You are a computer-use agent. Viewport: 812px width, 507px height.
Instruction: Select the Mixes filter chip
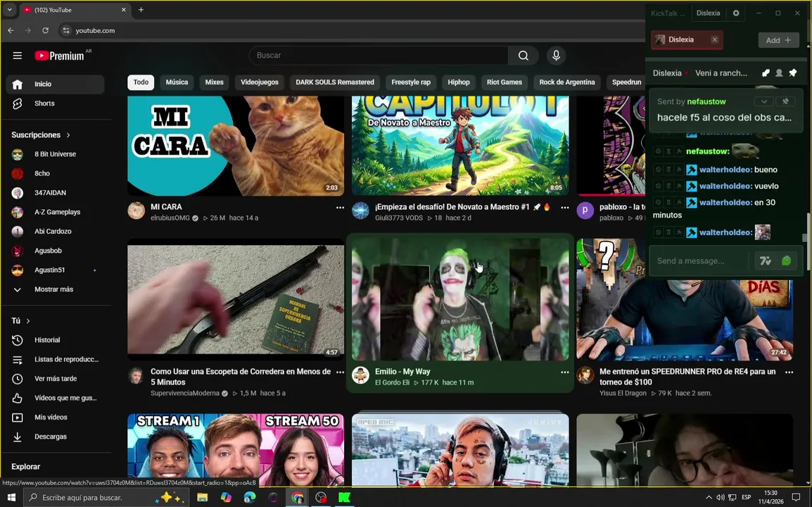coord(215,82)
